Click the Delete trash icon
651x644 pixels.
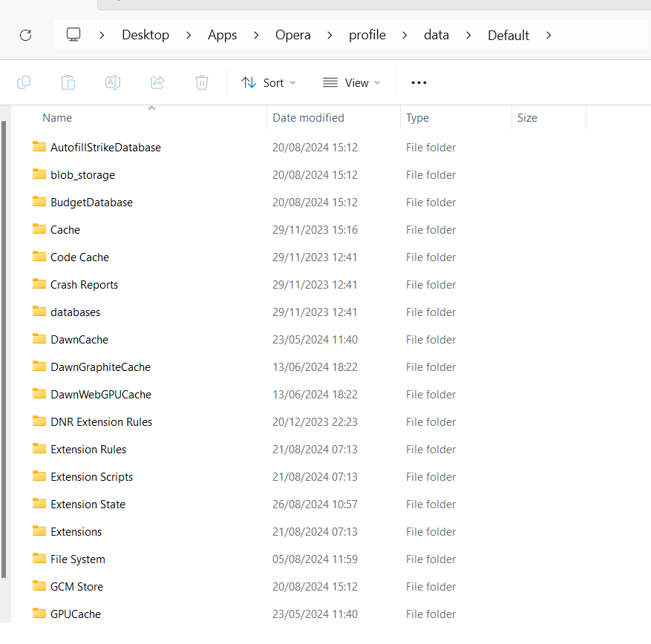point(202,82)
